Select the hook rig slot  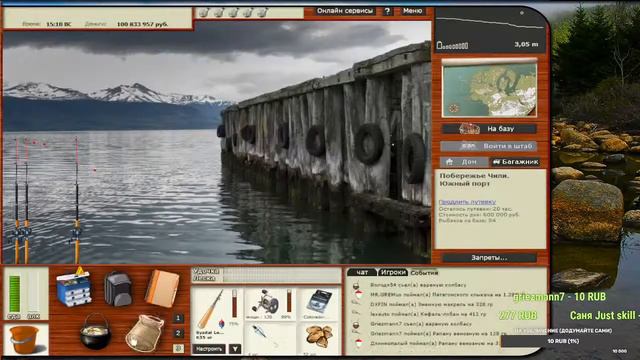point(270,338)
